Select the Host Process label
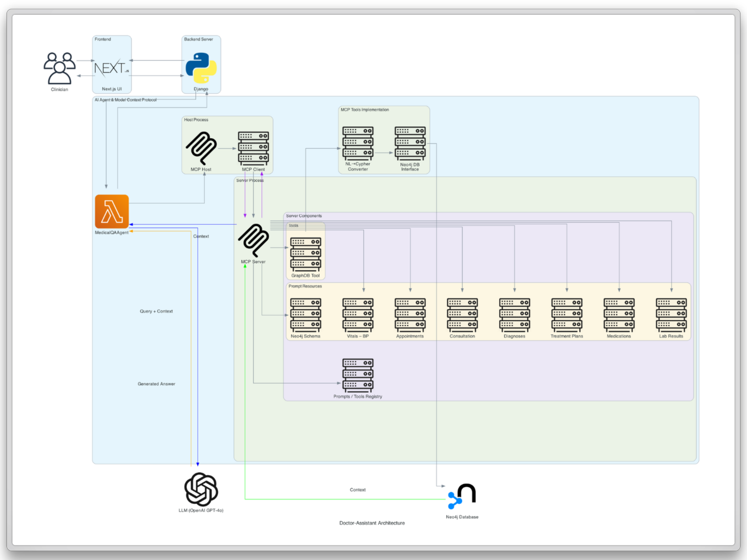 click(196, 120)
